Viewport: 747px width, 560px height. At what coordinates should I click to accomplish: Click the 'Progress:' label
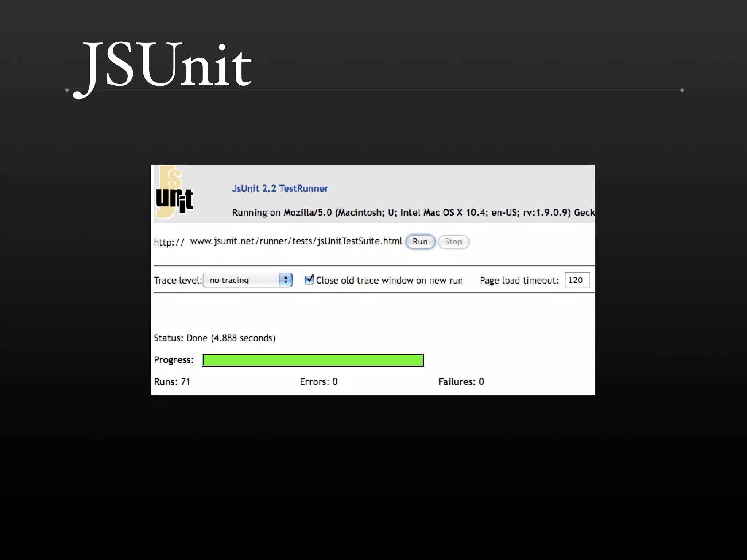tap(174, 360)
